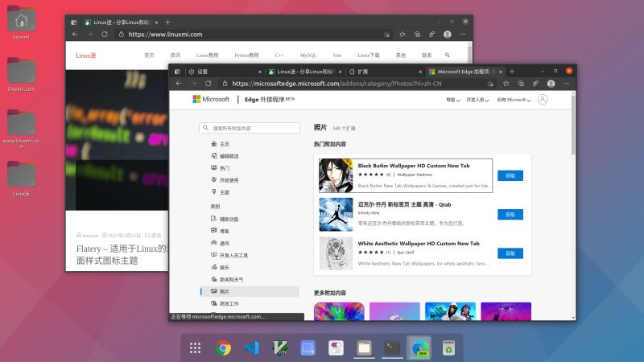The height and width of the screenshot is (362, 644).
Task: Open Settings and more ellipsis in front Edge
Action: (567, 84)
